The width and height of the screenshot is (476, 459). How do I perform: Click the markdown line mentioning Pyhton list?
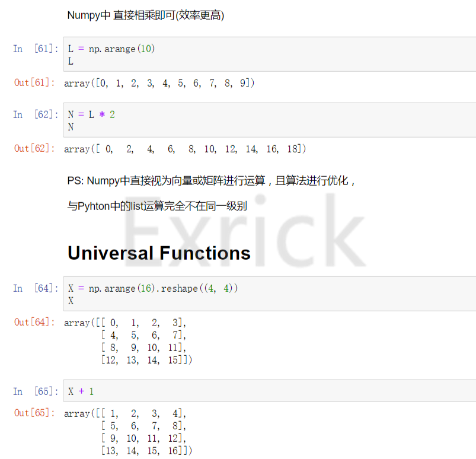point(157,206)
